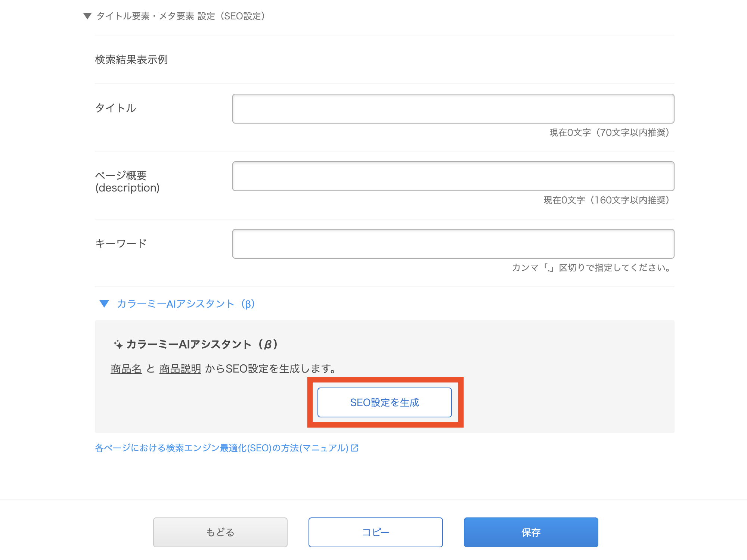Click the 保存 button to save
This screenshot has height=560, width=747.
tap(530, 532)
